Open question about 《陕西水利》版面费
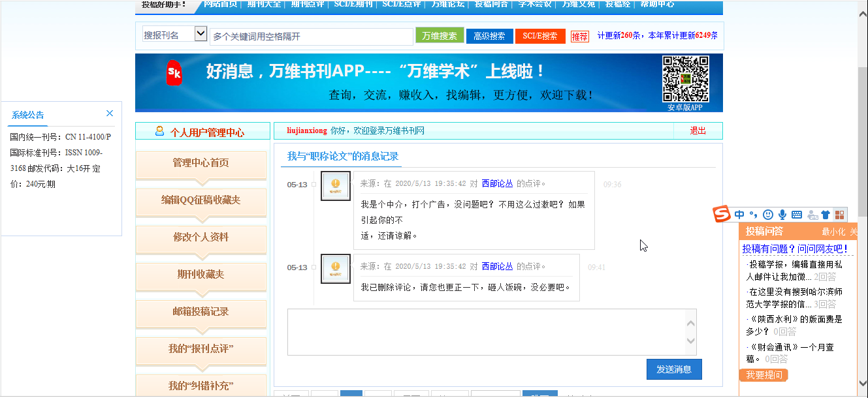 click(x=795, y=326)
